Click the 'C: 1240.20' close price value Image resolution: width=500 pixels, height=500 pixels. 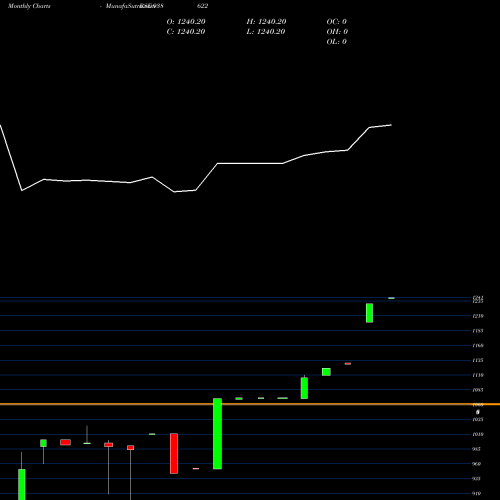coord(186,31)
